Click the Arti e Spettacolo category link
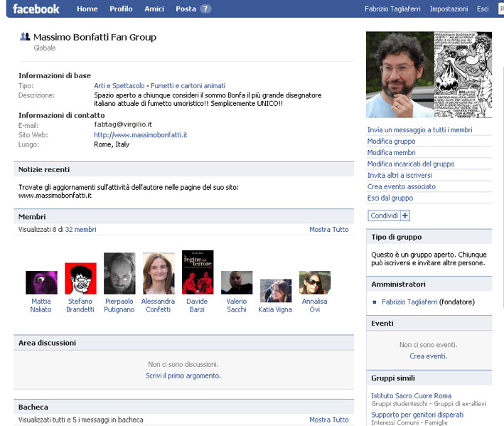Image resolution: width=504 pixels, height=426 pixels. (x=119, y=86)
